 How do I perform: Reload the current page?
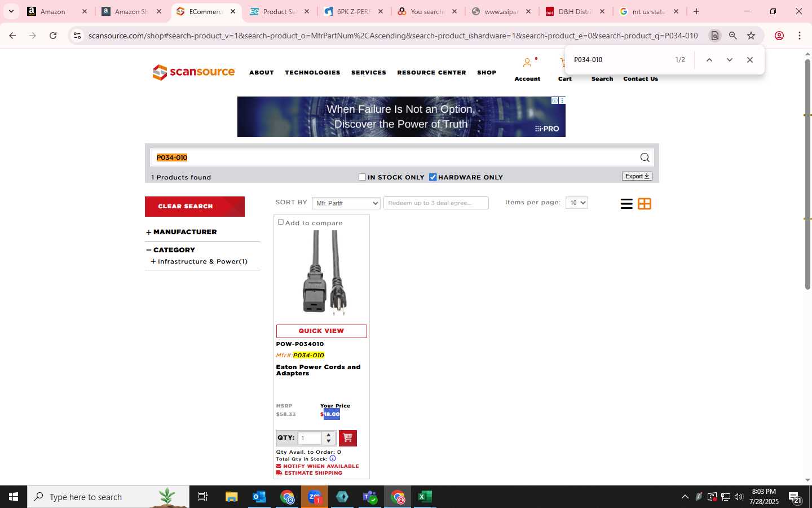tap(53, 36)
